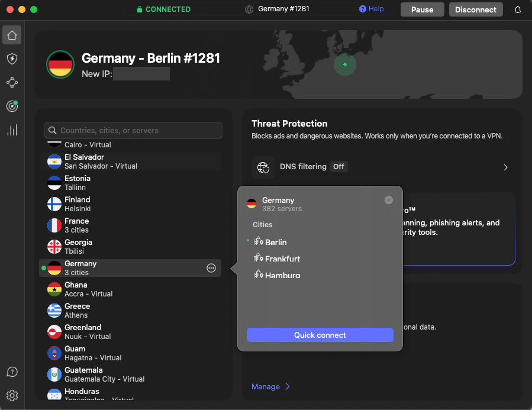The height and width of the screenshot is (410, 532).
Task: Click the Threat Protection heading
Action: click(289, 124)
